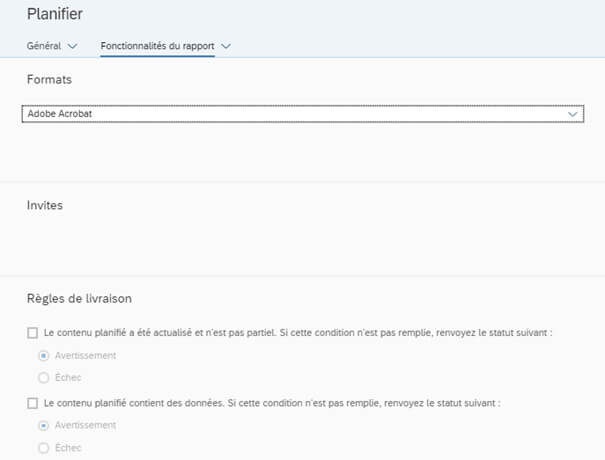Open the Adobe Acrobat format dropdown

point(303,114)
